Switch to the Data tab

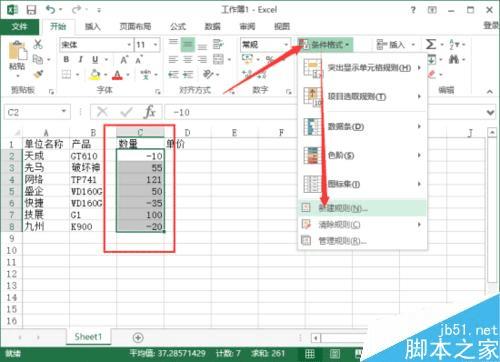point(212,27)
